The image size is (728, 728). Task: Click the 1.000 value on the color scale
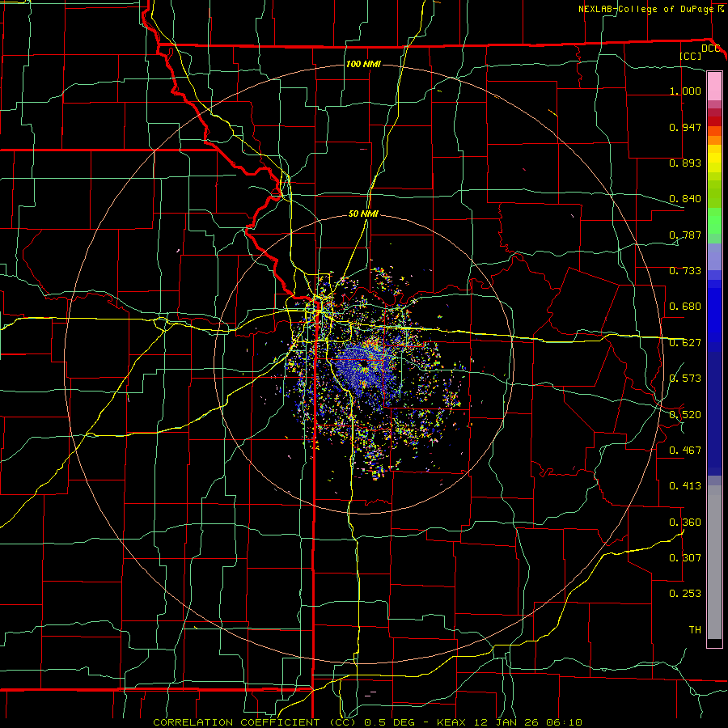(x=685, y=91)
